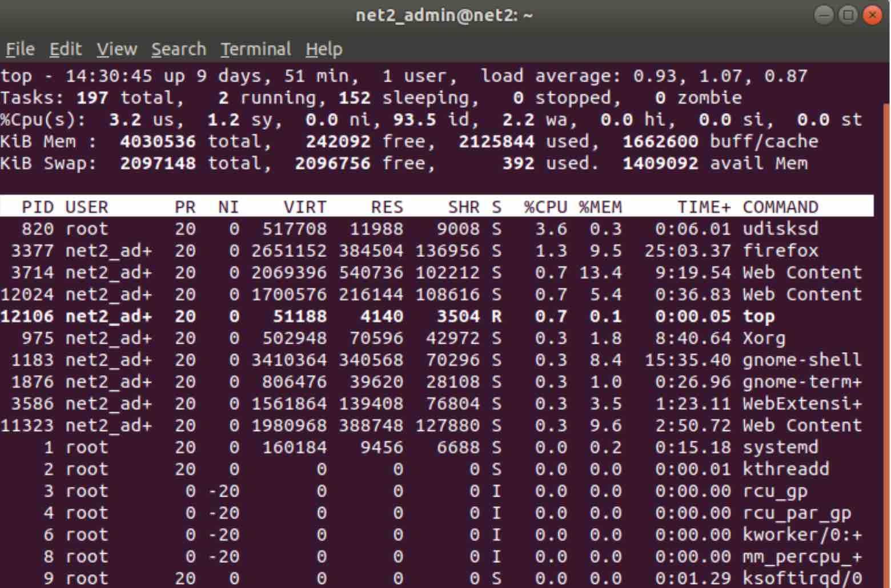Click the RES column header
891x588 pixels.
point(387,207)
